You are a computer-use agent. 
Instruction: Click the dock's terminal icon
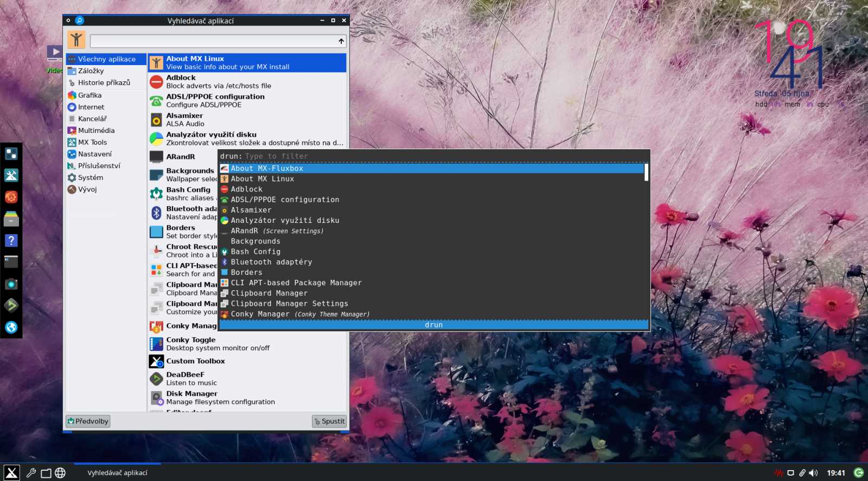click(11, 262)
